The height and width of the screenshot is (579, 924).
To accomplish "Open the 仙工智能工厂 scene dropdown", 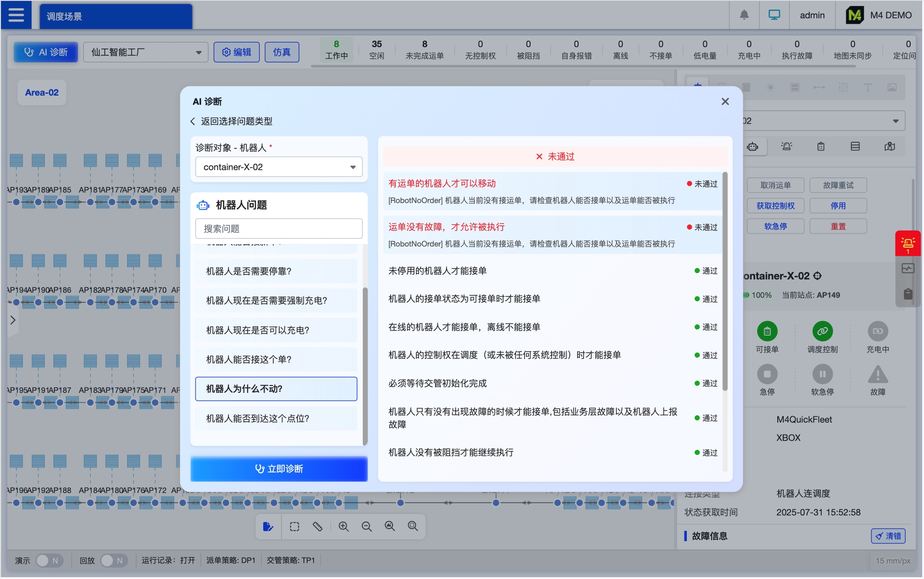I will [145, 52].
